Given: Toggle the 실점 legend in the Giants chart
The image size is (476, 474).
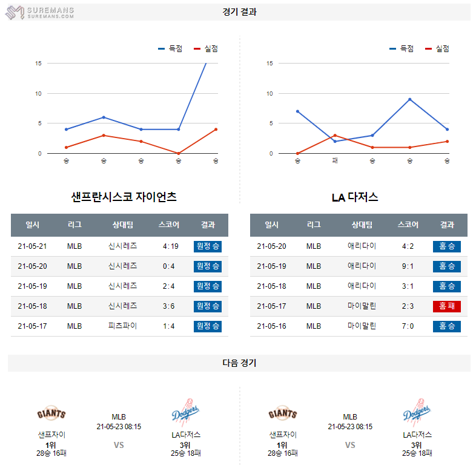Looking at the screenshot, I should pos(206,49).
